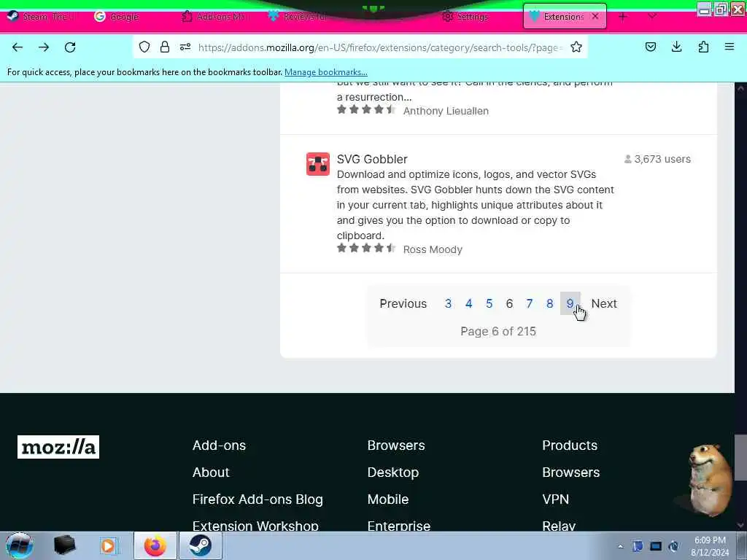Jump to page 9
747x560 pixels.
(570, 304)
